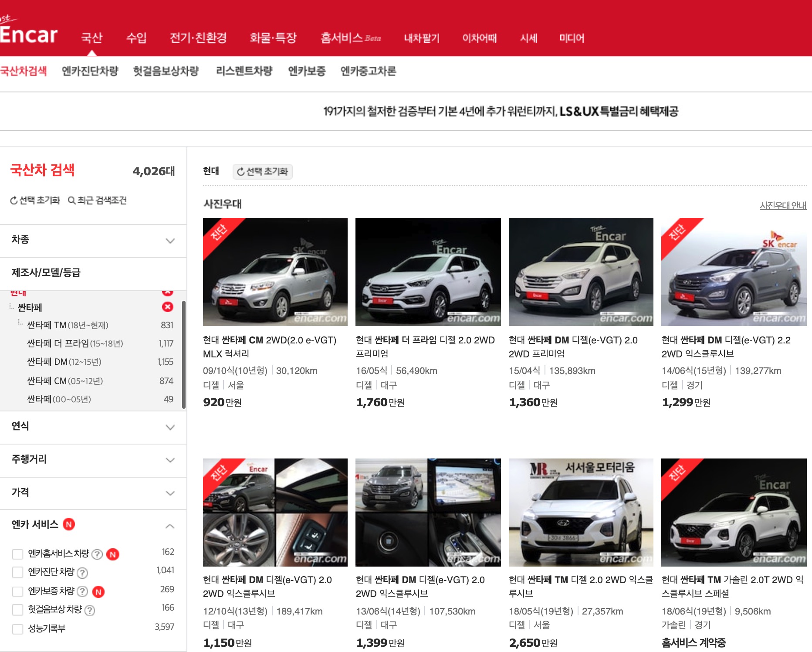Open blue 싼타페 DM 1,299만원 thumbnail
Image resolution: width=812 pixels, height=652 pixels.
pyautogui.click(x=734, y=272)
